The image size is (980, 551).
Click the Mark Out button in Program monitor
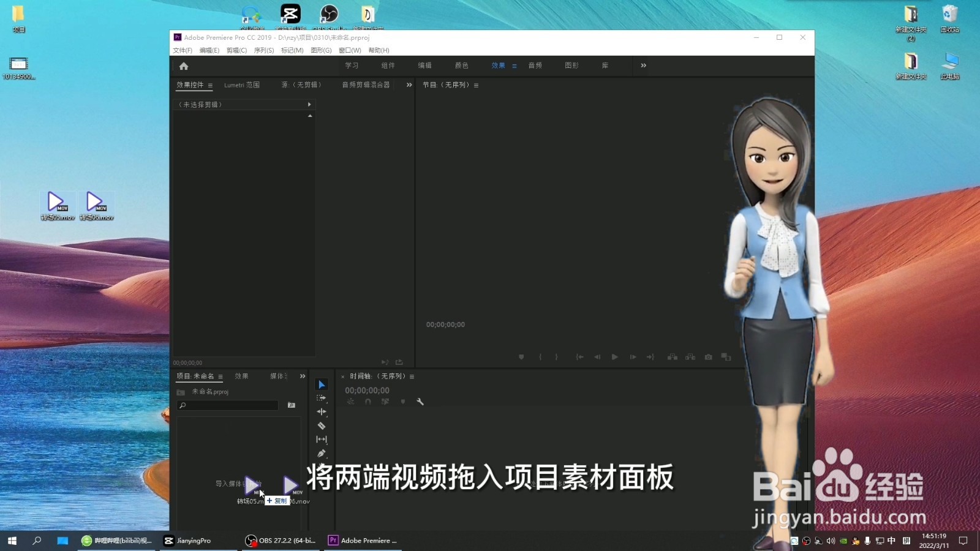click(x=556, y=356)
